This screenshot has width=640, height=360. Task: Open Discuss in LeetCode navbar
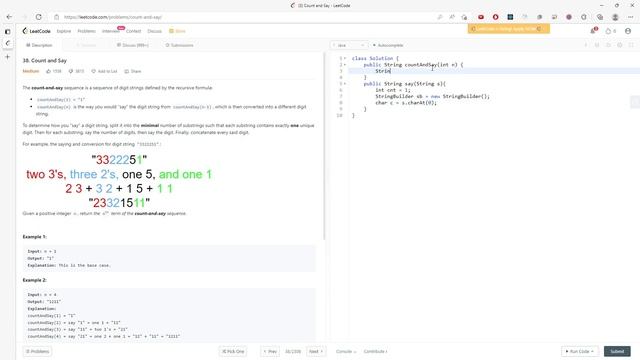154,31
